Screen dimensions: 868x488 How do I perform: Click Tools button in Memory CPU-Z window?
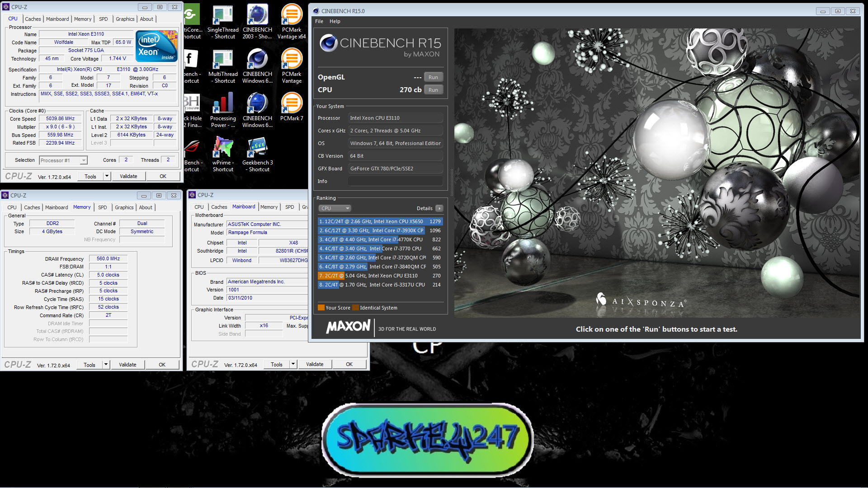point(90,365)
